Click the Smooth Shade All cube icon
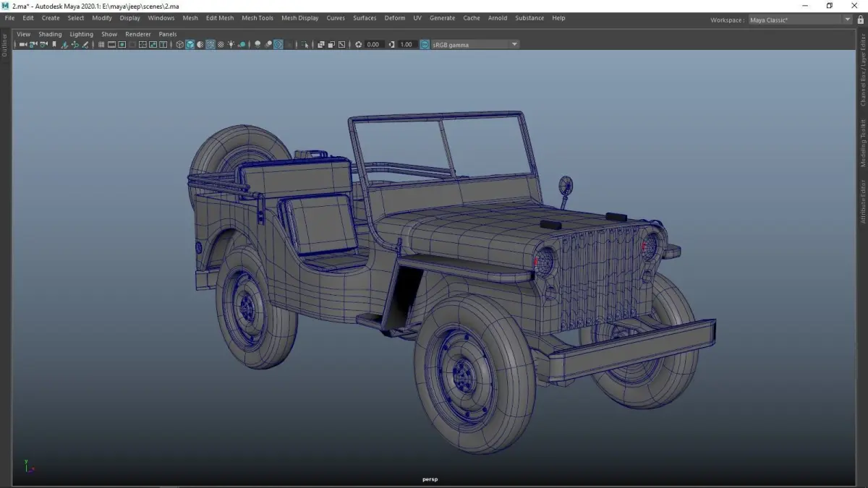Screen dimensions: 868x488 190,44
